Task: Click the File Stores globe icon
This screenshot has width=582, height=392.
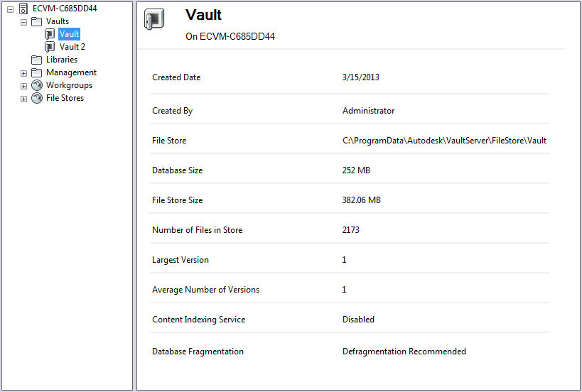Action: [36, 98]
